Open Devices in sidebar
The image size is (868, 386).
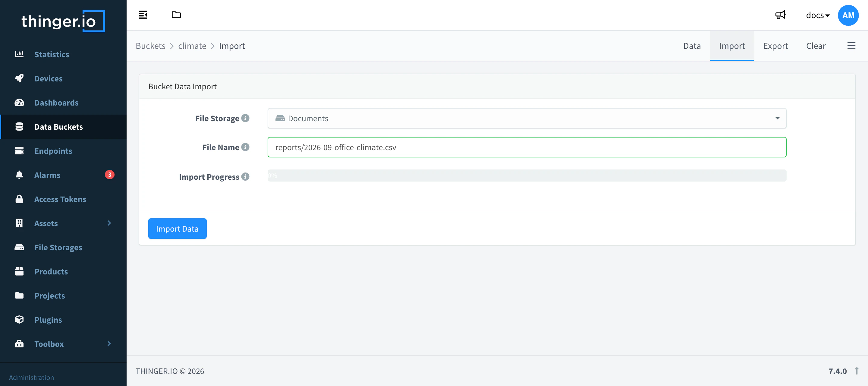pyautogui.click(x=63, y=78)
